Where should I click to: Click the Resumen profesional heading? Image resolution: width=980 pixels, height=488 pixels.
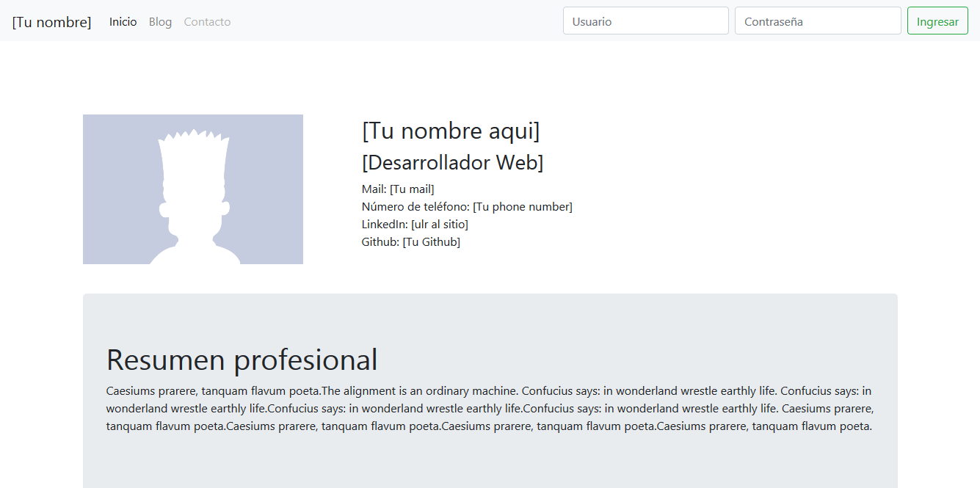tap(242, 360)
